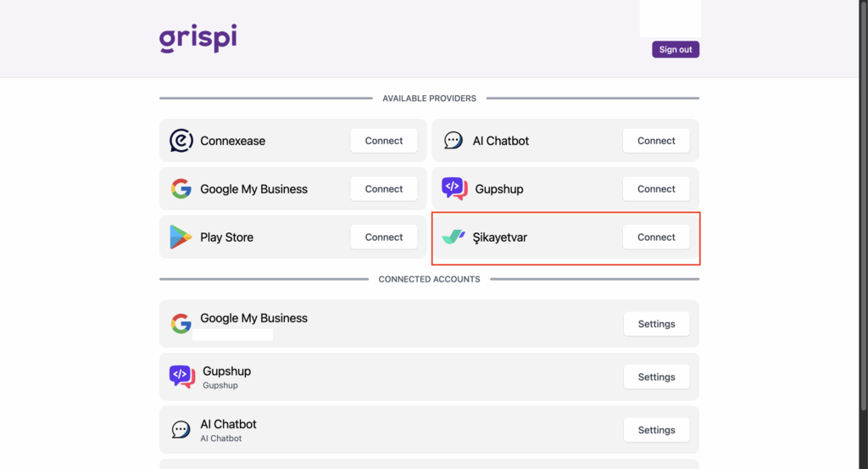Connect the Şikayetvar provider
Viewport: 868px width, 469px height.
[x=656, y=237]
